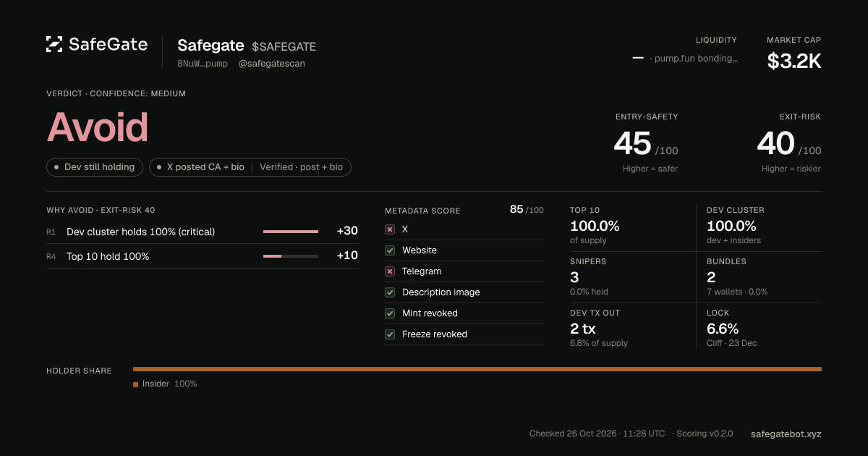
Task: Click the 'Checked 26 Oct 2026 · 11:28 UTC' timestamp
Action: point(597,434)
